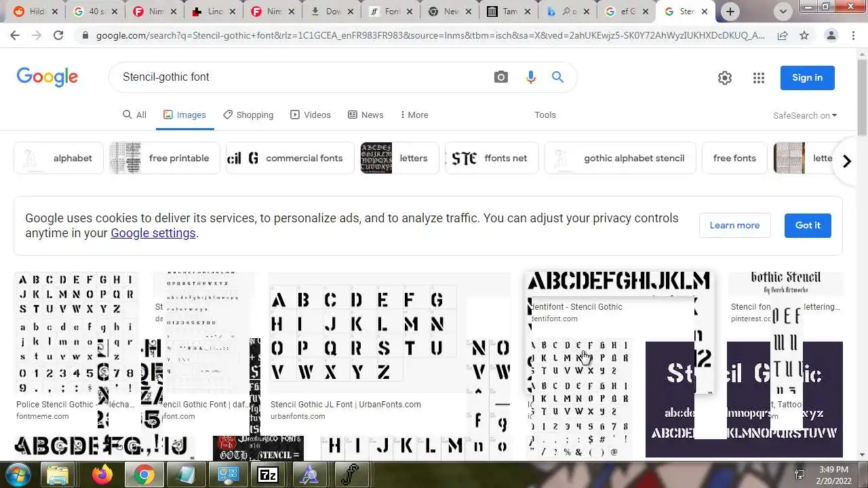This screenshot has width=868, height=488.
Task: Open Google settings gear icon
Action: (725, 78)
